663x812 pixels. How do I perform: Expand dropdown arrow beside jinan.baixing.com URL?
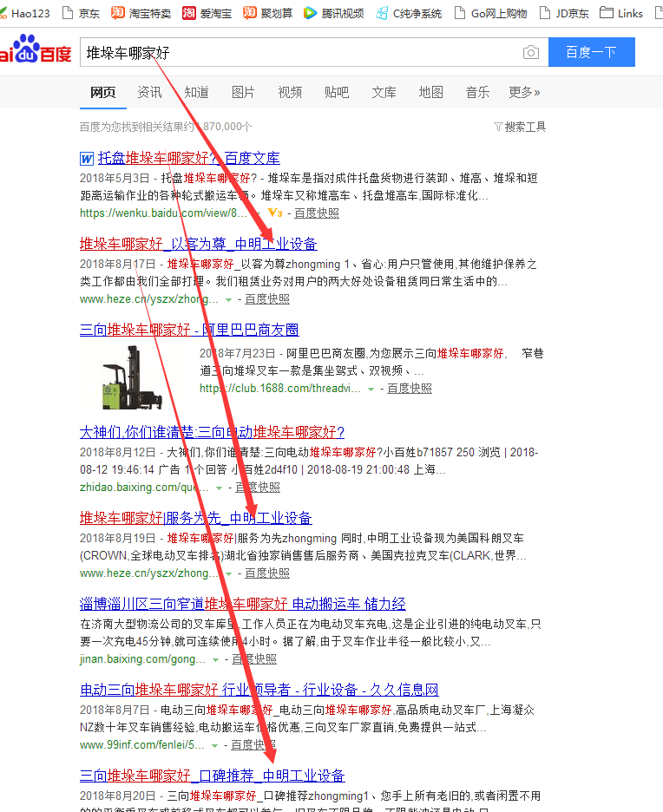[x=215, y=659]
